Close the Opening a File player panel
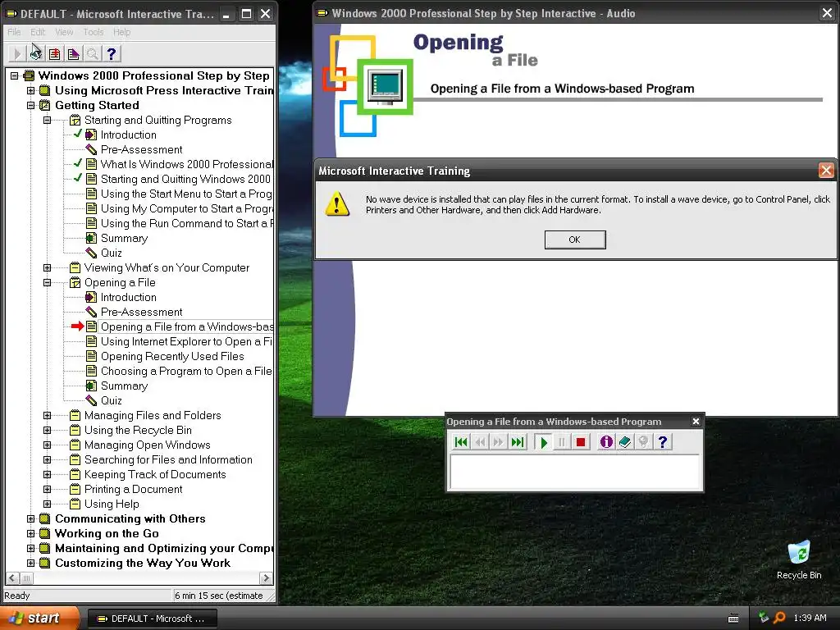Viewport: 840px width, 630px height. point(696,421)
